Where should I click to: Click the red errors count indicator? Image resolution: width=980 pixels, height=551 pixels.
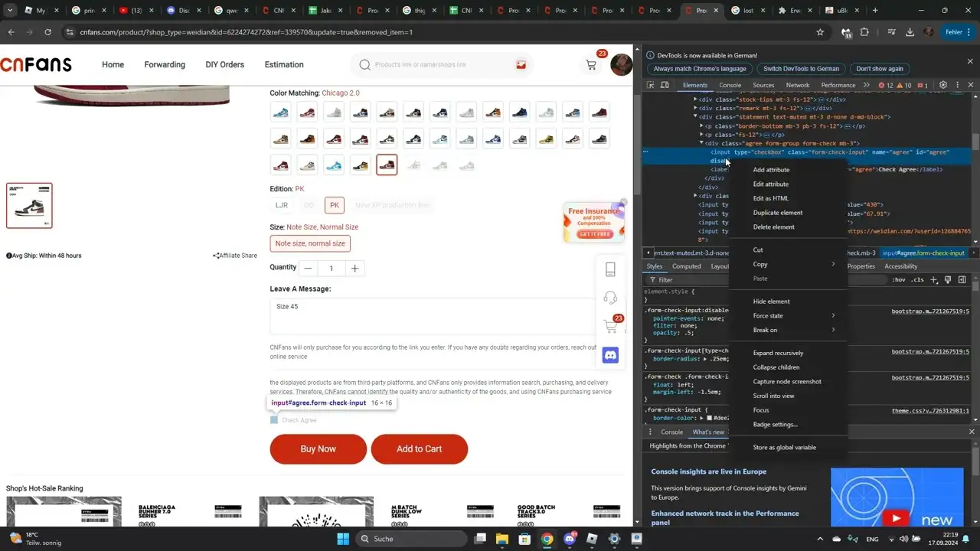click(x=885, y=85)
